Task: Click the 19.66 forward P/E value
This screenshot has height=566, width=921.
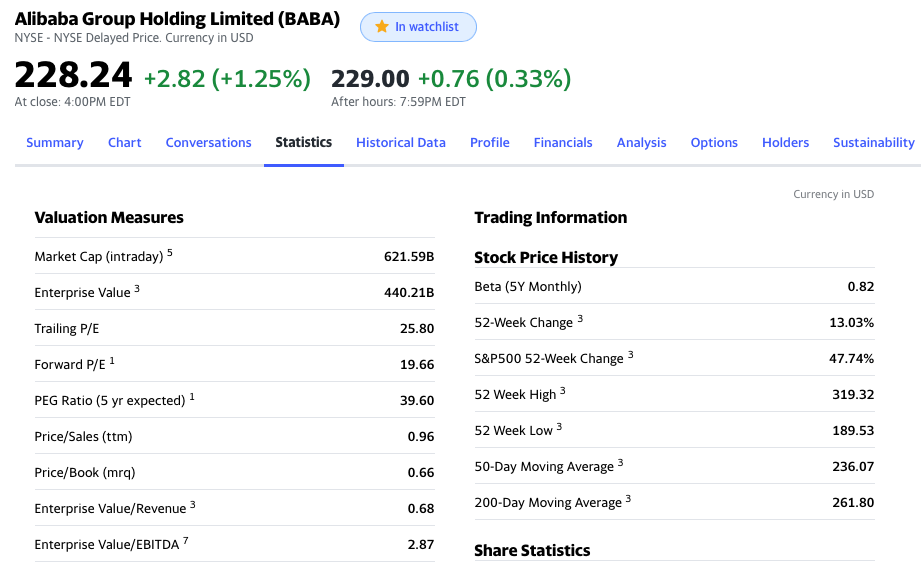Action: pos(417,365)
